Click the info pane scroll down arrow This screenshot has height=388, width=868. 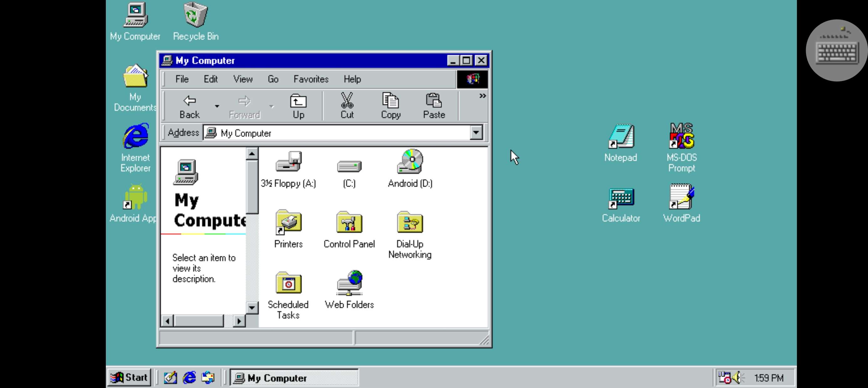tap(252, 307)
